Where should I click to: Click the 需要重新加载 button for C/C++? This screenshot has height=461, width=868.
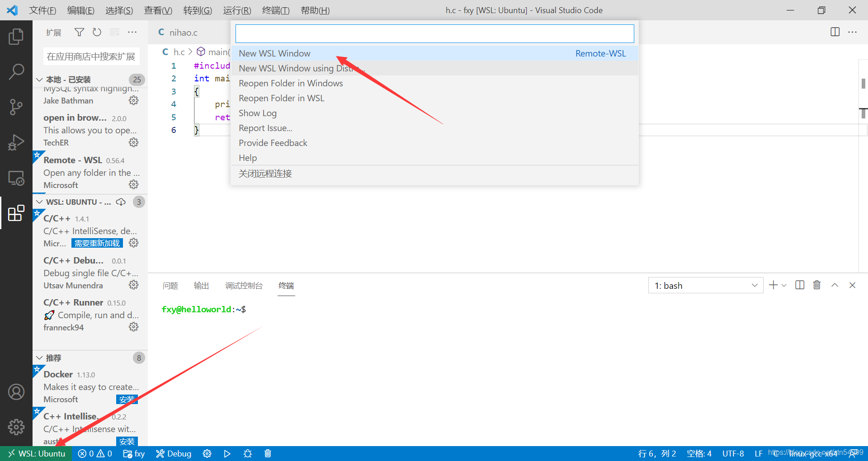97,243
